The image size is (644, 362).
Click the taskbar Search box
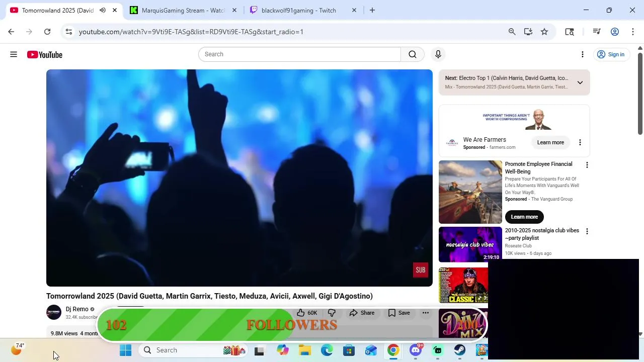point(194,350)
